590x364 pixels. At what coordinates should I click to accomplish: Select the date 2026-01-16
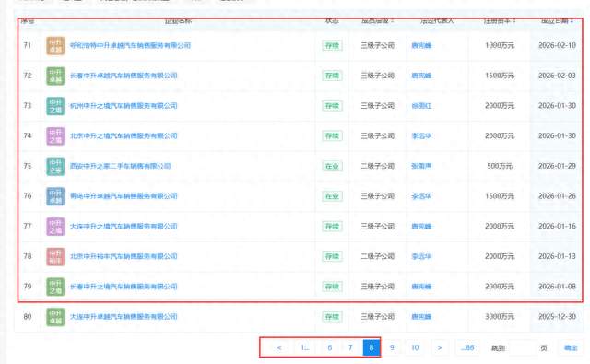(x=557, y=226)
